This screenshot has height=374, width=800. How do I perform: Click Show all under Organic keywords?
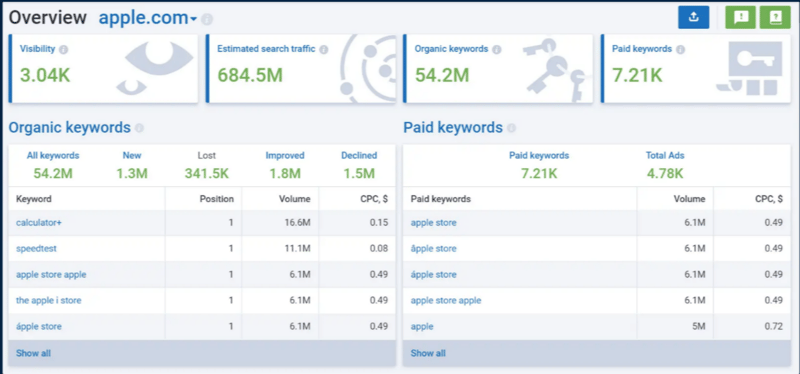(33, 353)
